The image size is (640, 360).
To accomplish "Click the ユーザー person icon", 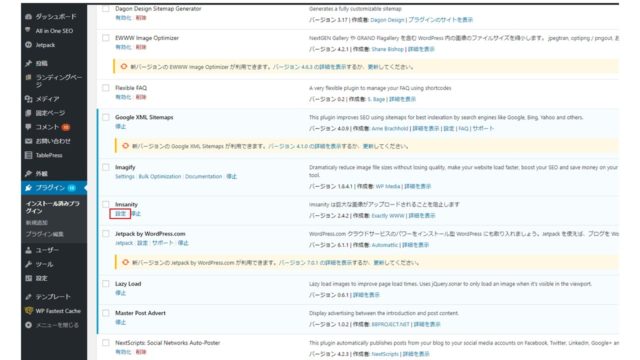I will 28,250.
